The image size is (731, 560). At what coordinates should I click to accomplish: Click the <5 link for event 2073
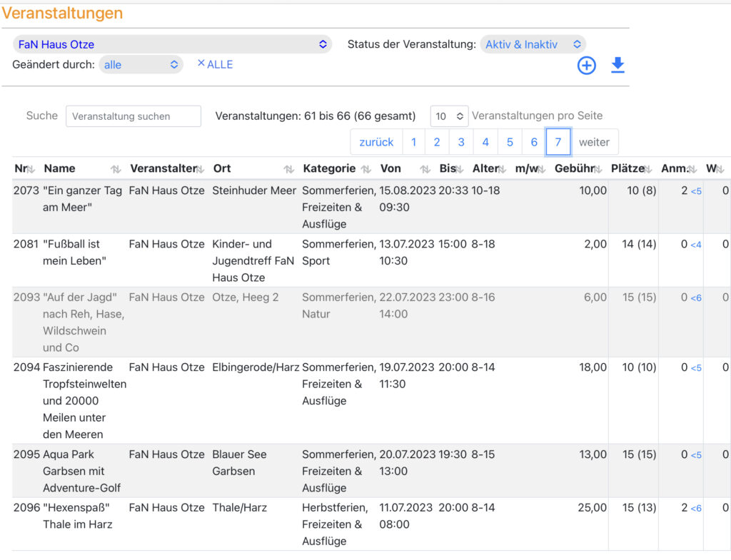pyautogui.click(x=696, y=191)
